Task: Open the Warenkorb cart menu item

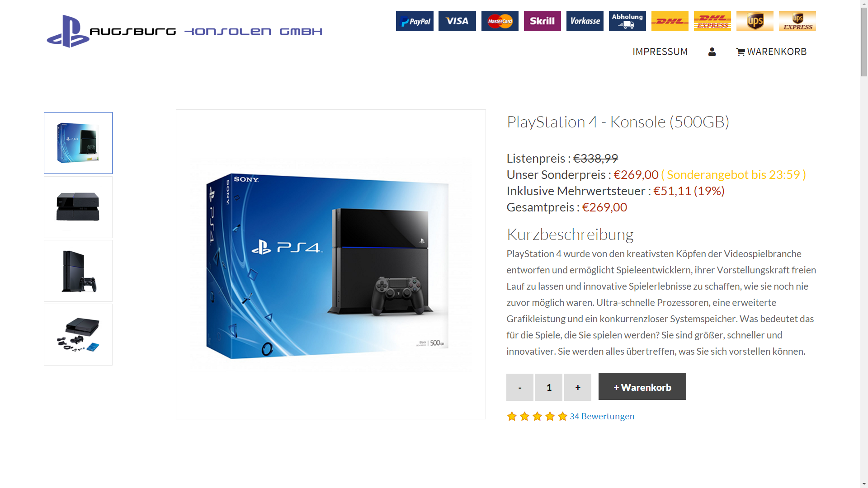Action: [x=771, y=52]
